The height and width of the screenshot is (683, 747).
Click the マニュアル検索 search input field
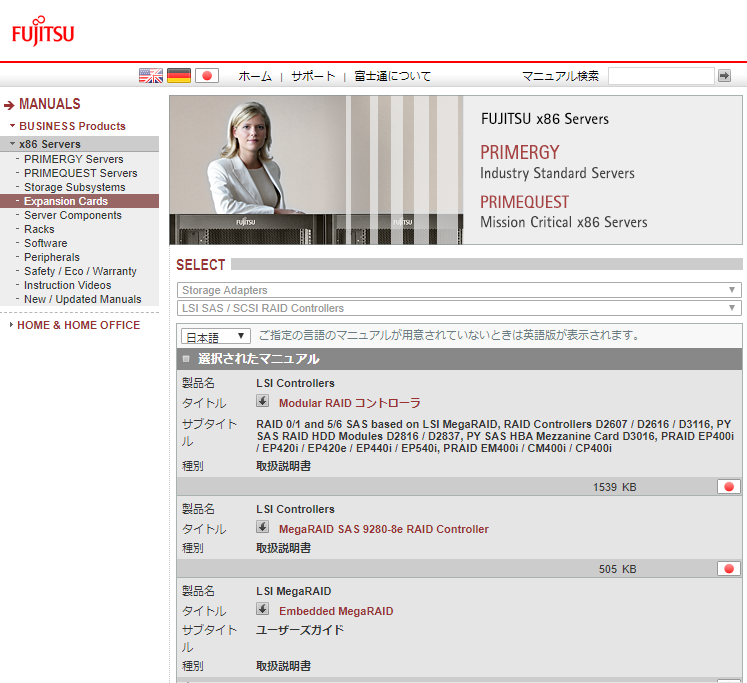pyautogui.click(x=661, y=76)
